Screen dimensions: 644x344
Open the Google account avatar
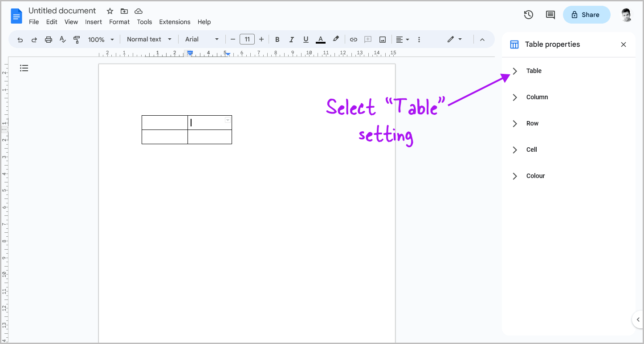[627, 15]
